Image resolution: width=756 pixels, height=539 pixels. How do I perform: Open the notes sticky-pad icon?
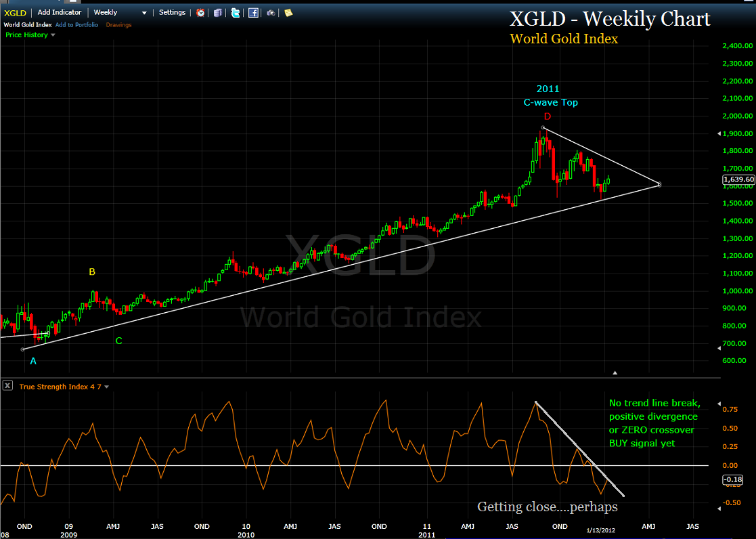288,12
